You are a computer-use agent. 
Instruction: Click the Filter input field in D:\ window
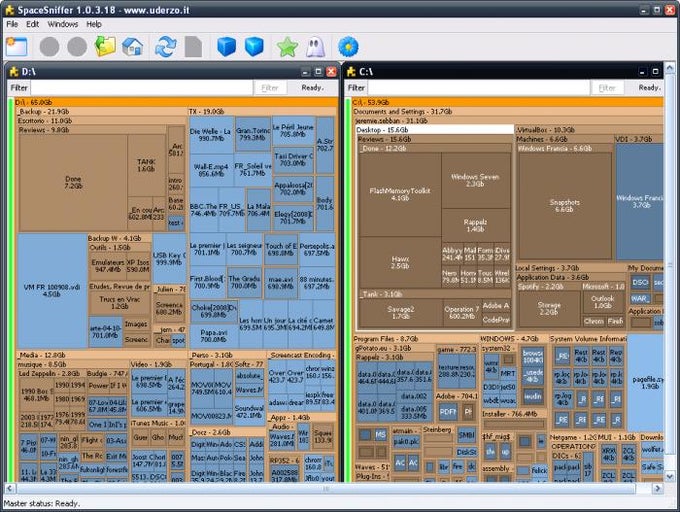tap(141, 88)
